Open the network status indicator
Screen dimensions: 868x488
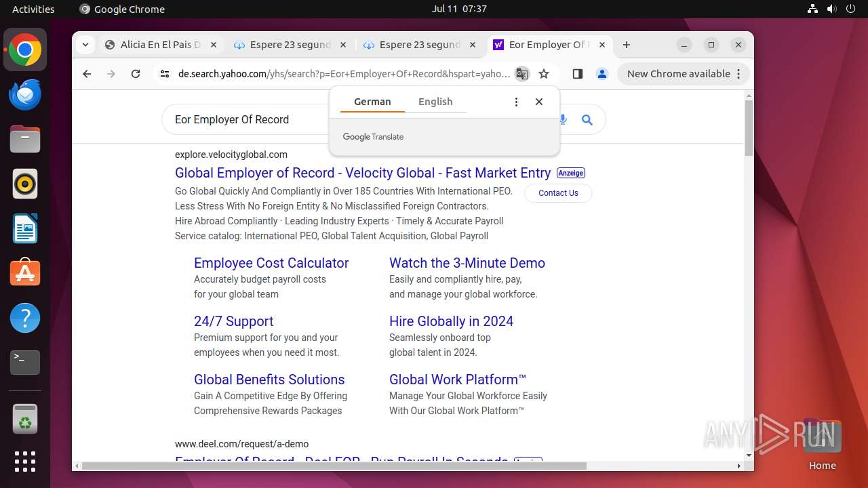(813, 9)
